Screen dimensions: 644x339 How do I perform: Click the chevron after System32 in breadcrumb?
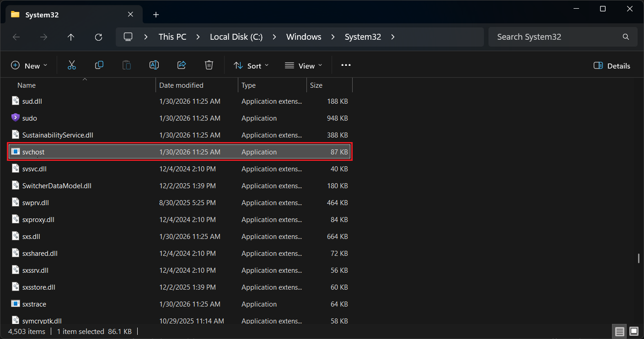pos(393,37)
